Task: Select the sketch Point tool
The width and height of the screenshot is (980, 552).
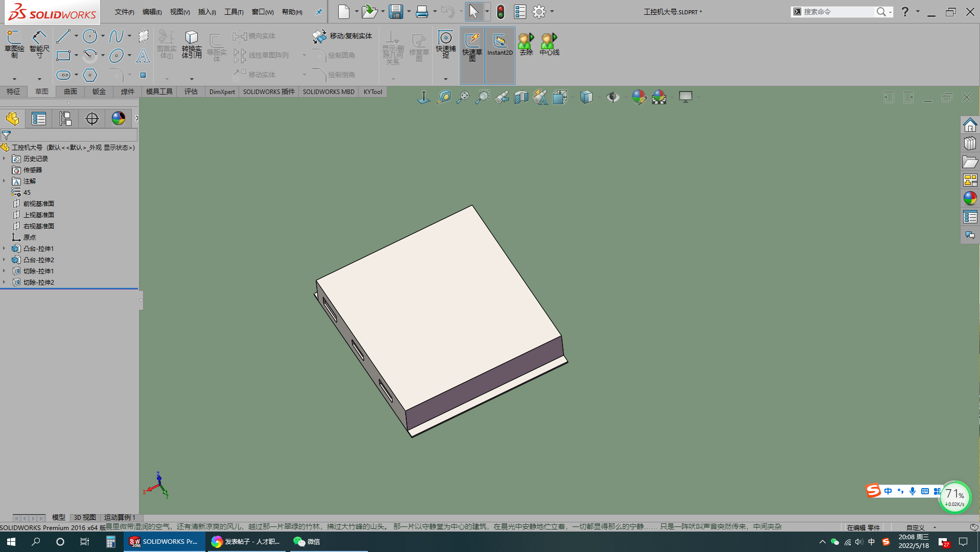Action: pos(143,75)
